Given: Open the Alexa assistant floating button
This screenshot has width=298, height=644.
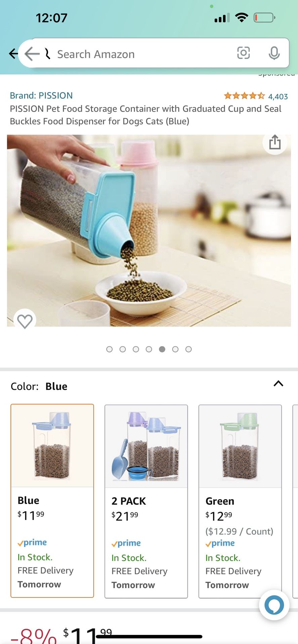Looking at the screenshot, I should click(x=274, y=605).
